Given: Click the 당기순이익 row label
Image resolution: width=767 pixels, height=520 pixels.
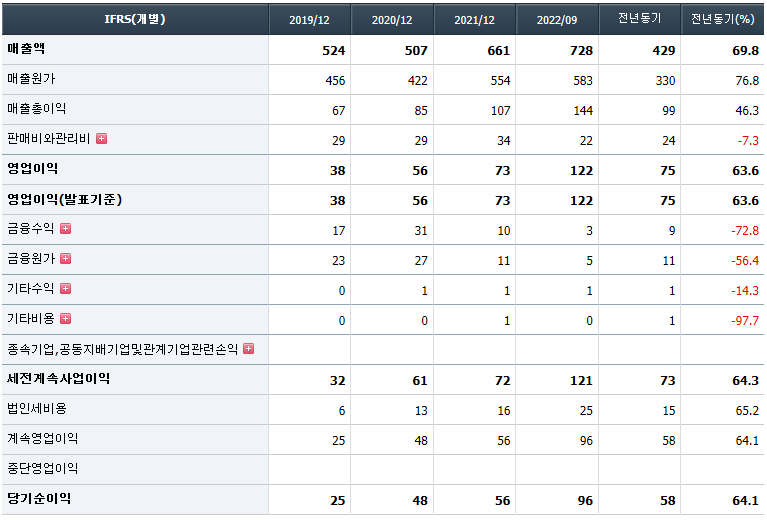Looking at the screenshot, I should tap(39, 498).
